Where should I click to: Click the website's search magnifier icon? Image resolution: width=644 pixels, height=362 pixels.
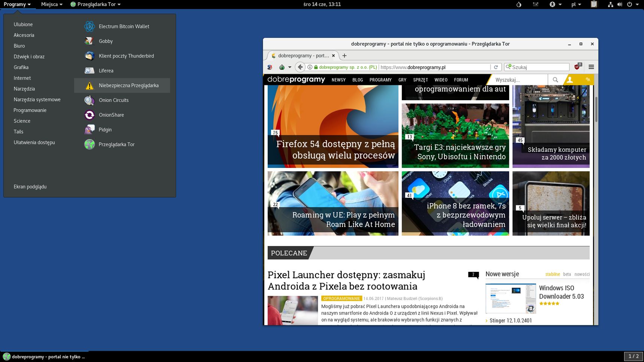(x=555, y=80)
